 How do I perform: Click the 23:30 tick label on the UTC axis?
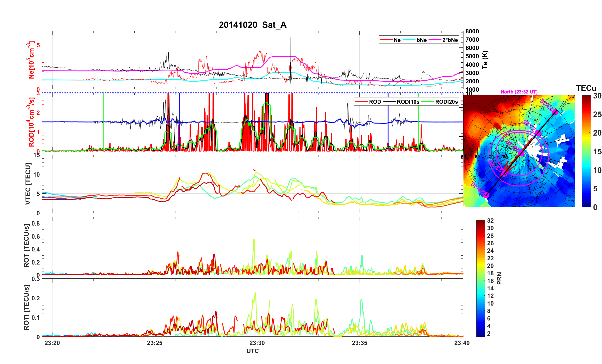[x=257, y=343]
